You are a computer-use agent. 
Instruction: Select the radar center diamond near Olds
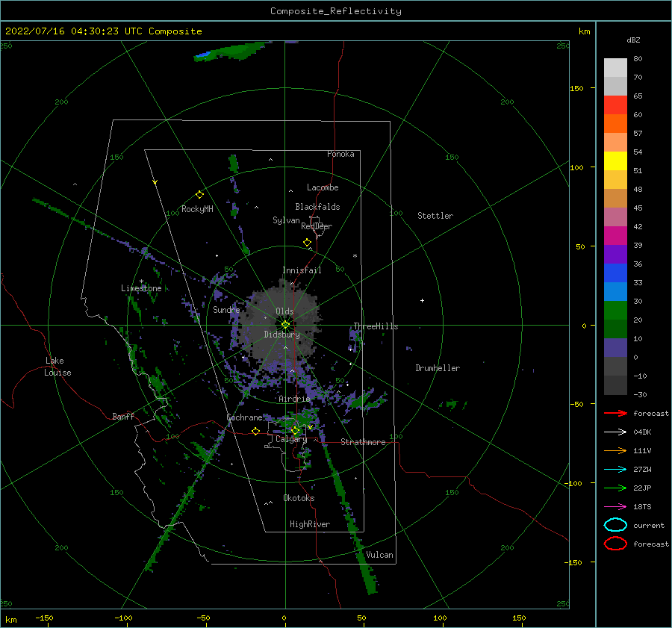[x=285, y=325]
